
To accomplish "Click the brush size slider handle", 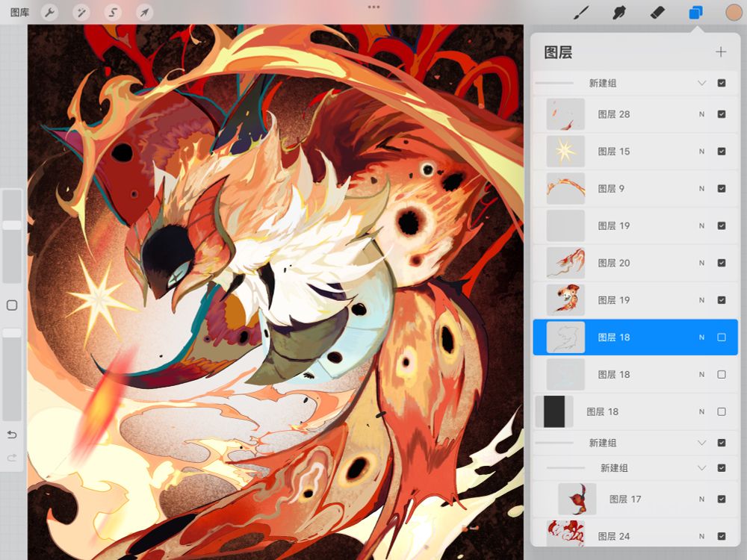I will click(x=12, y=225).
